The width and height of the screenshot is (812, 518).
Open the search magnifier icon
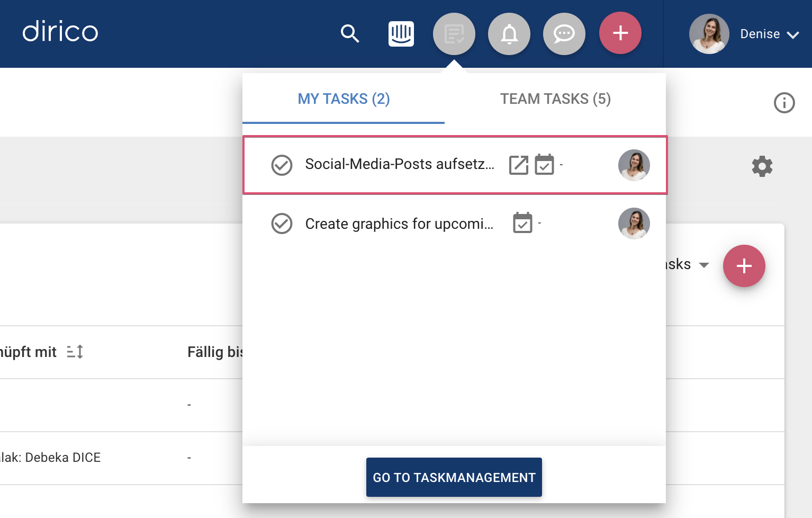click(x=350, y=34)
